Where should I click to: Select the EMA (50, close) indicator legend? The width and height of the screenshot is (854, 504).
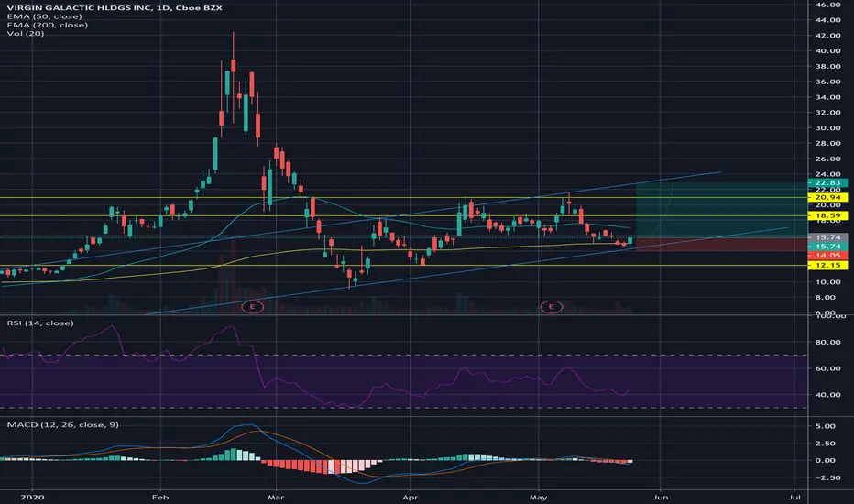[45, 16]
